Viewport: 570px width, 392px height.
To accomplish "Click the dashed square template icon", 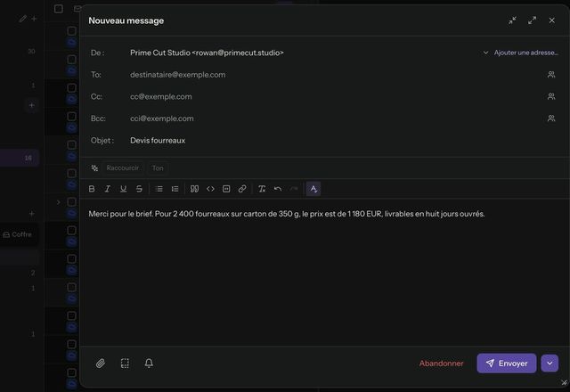I will click(x=125, y=363).
